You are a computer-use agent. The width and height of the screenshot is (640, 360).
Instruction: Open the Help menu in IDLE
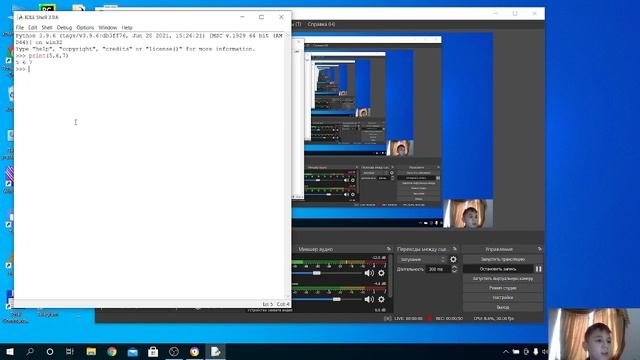(x=127, y=27)
